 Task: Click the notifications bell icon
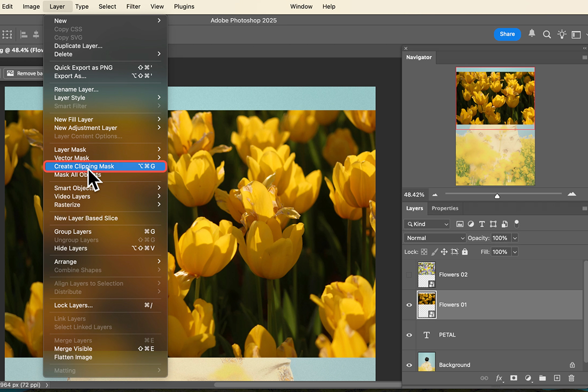click(x=532, y=34)
